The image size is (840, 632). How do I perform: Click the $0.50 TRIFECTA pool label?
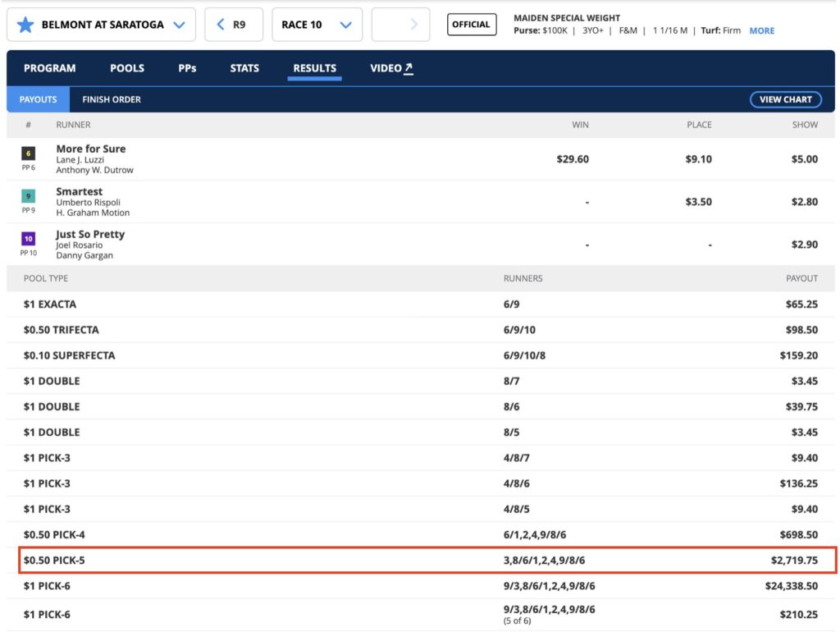[61, 330]
